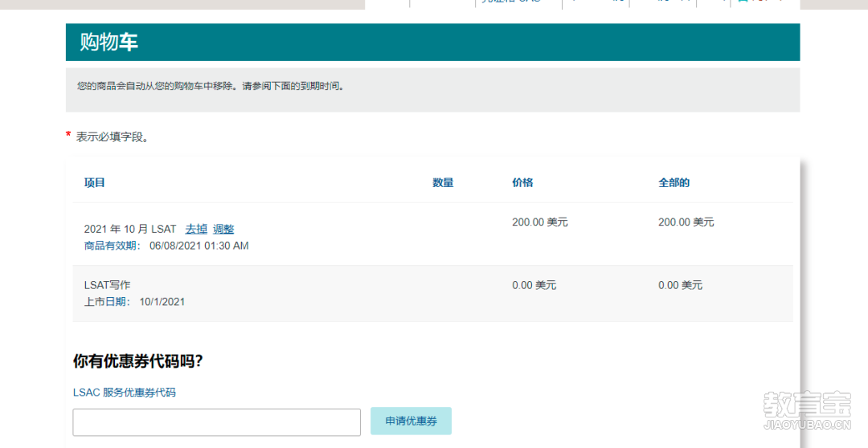Click the 商品有效期 label
868x448 pixels.
(x=113, y=246)
